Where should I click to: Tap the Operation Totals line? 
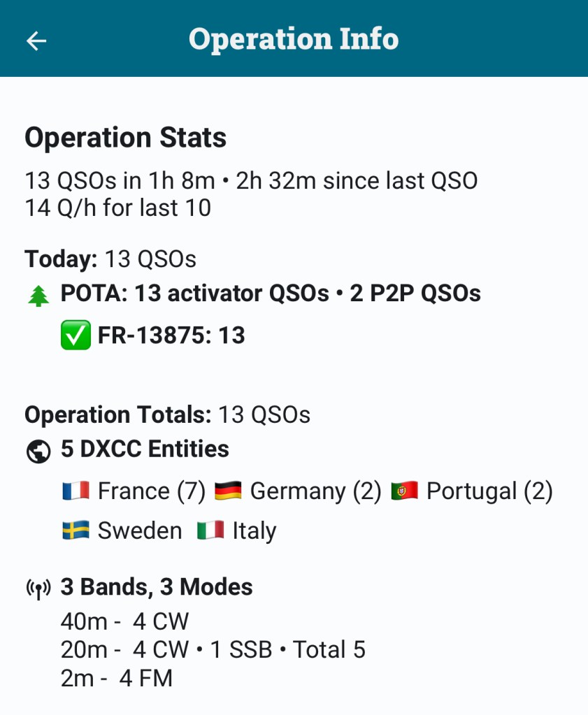[167, 414]
